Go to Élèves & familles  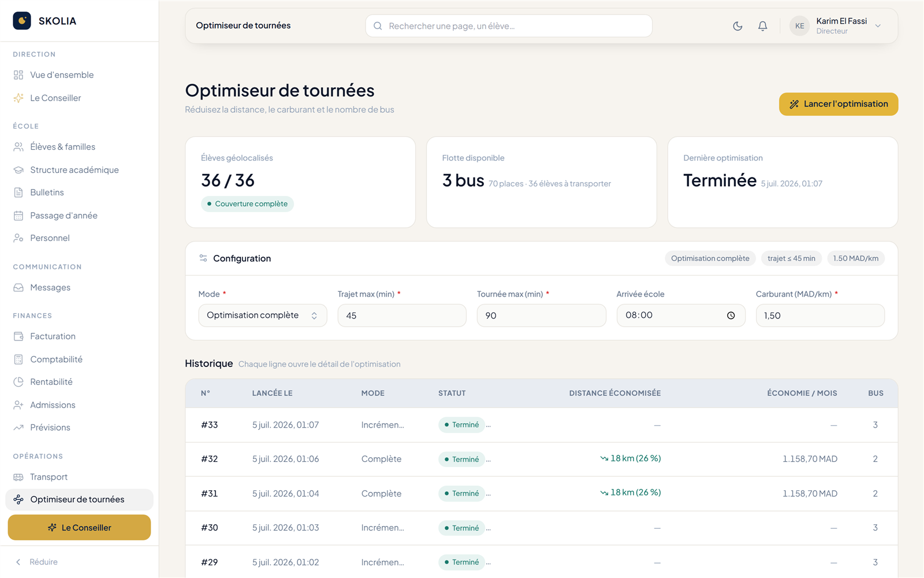79,147
